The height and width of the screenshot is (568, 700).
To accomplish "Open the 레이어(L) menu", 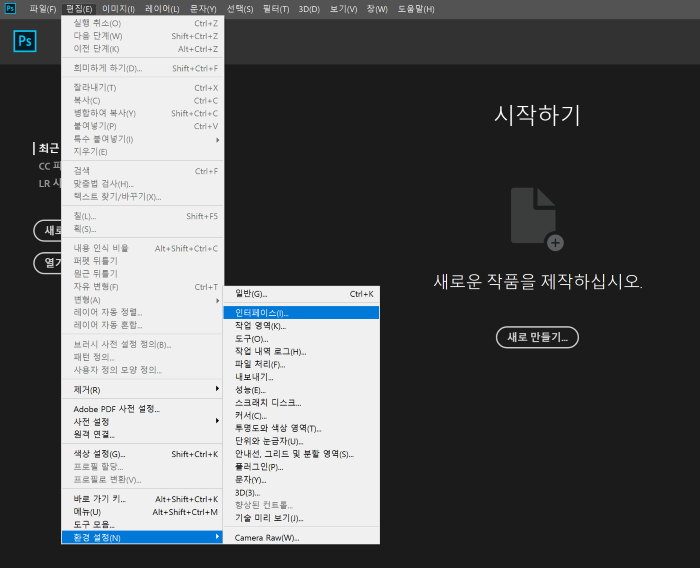I will [x=162, y=9].
